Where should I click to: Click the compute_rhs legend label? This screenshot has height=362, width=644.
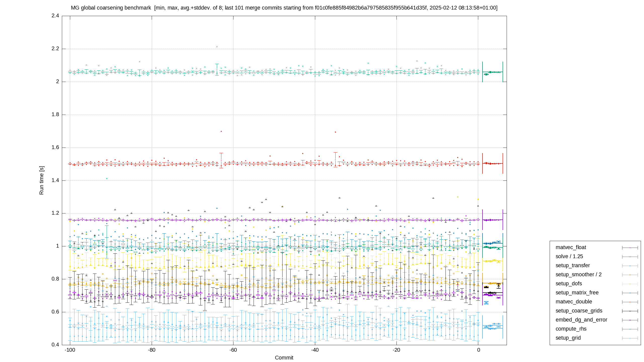click(571, 329)
